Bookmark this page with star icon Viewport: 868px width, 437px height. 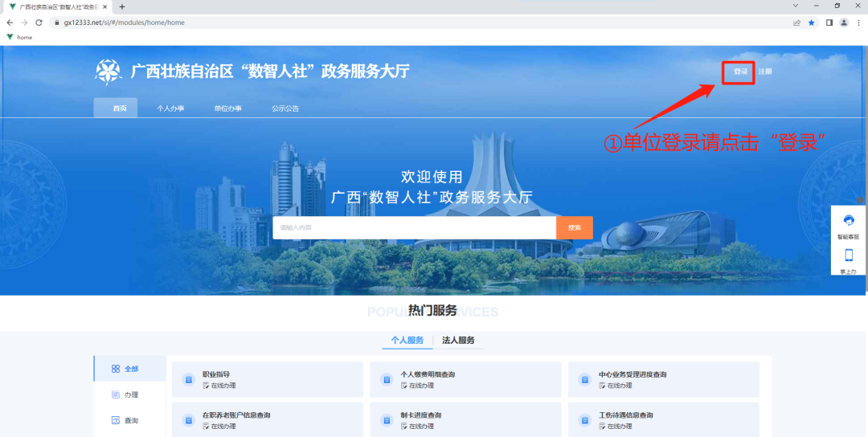point(811,22)
